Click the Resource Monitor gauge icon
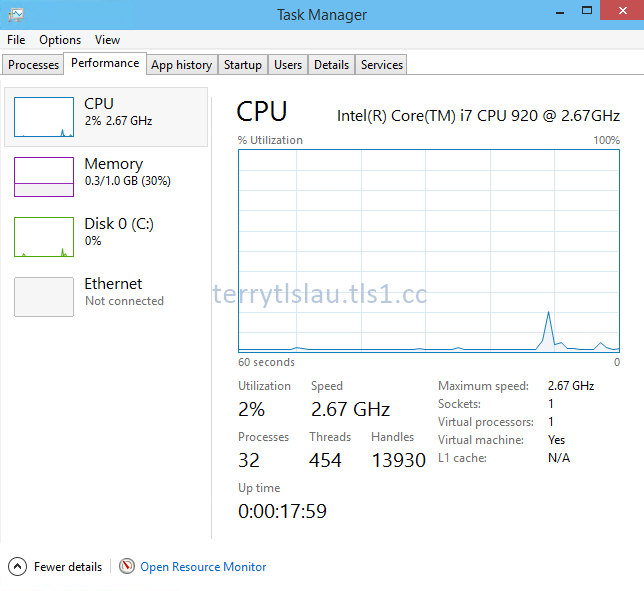The image size is (644, 591). pos(127,566)
